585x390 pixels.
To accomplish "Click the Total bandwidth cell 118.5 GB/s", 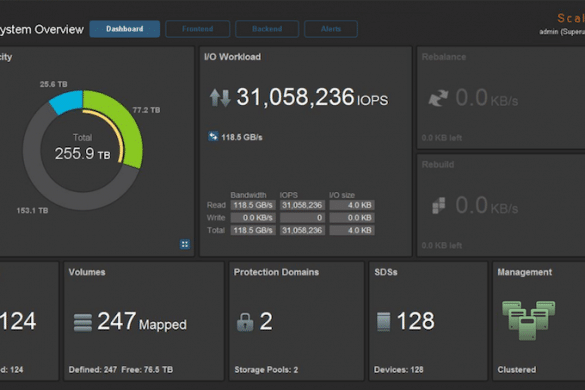I will coord(253,230).
